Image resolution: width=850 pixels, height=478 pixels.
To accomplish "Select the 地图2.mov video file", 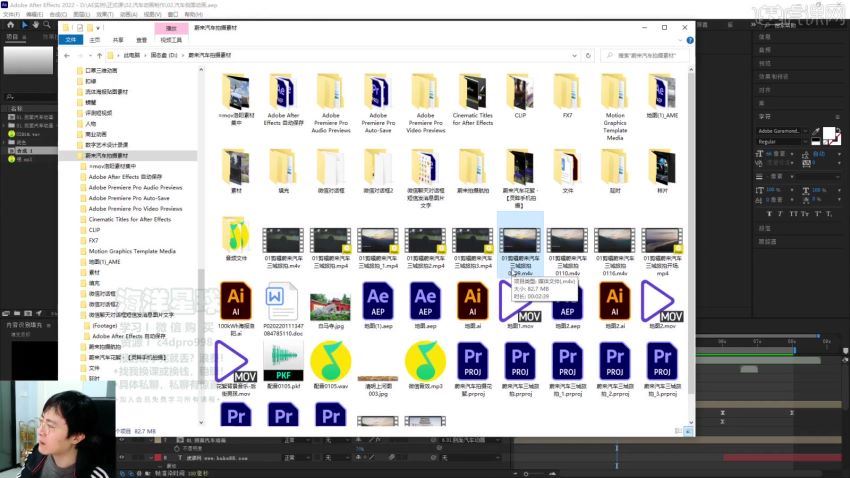I will coord(662,301).
